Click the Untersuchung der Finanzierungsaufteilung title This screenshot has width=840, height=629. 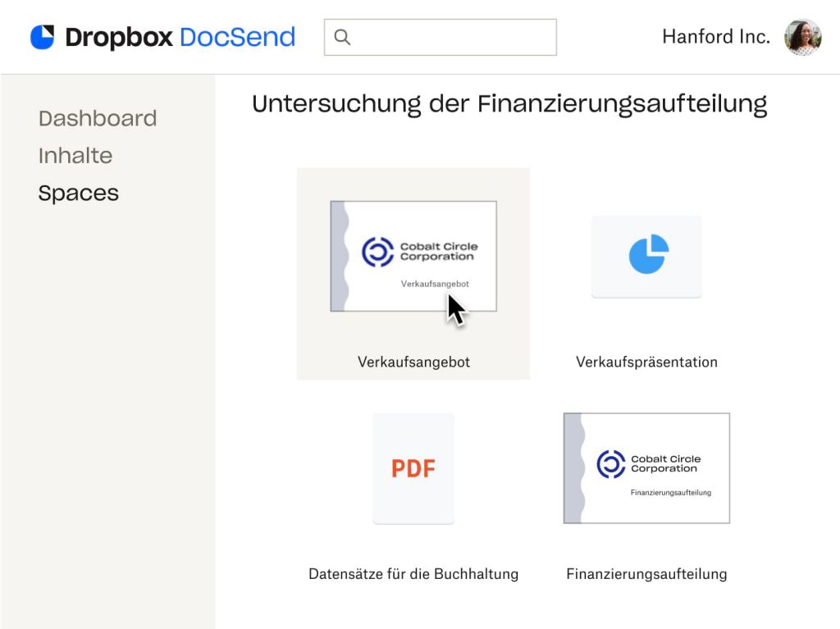pos(510,103)
